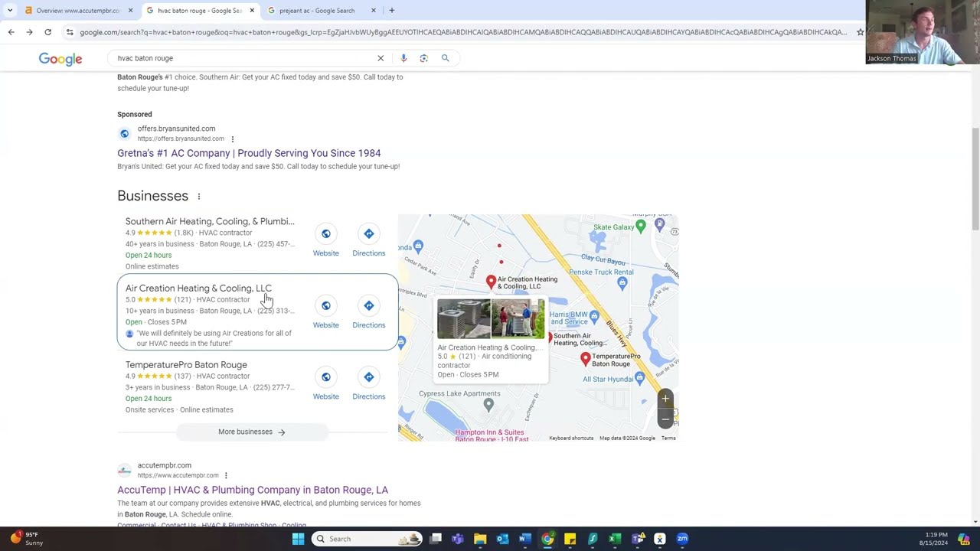Open options menu for Businesses section
The height and width of the screenshot is (551, 980).
[x=199, y=197]
